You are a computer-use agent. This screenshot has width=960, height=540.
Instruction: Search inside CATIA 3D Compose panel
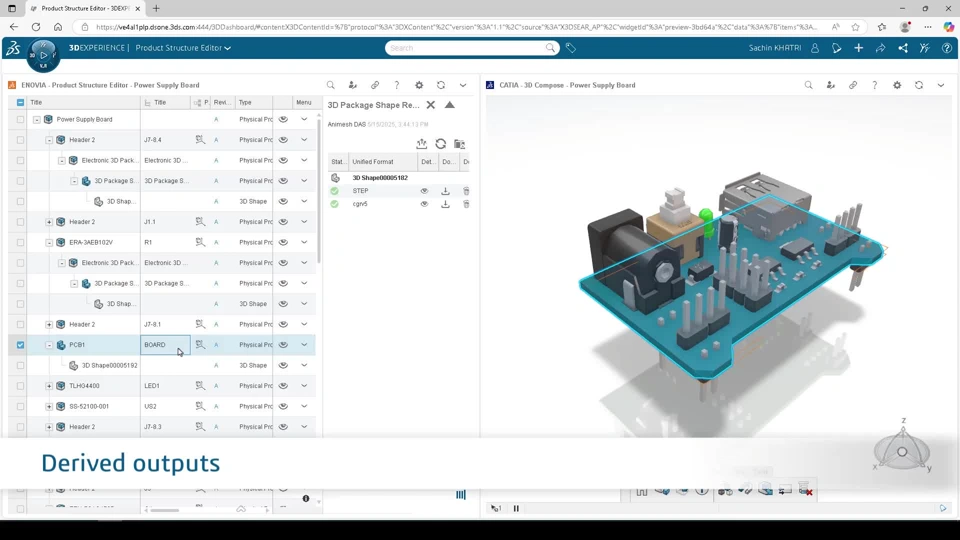click(x=808, y=85)
